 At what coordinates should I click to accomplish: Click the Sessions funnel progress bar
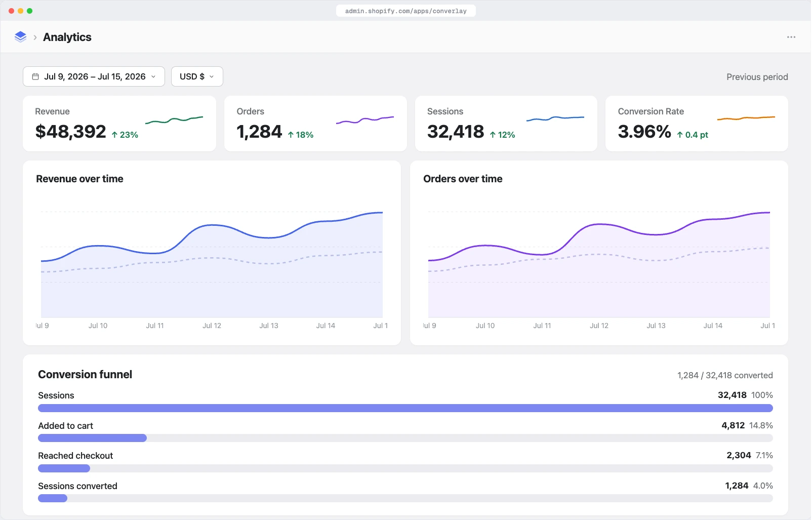[405, 408]
